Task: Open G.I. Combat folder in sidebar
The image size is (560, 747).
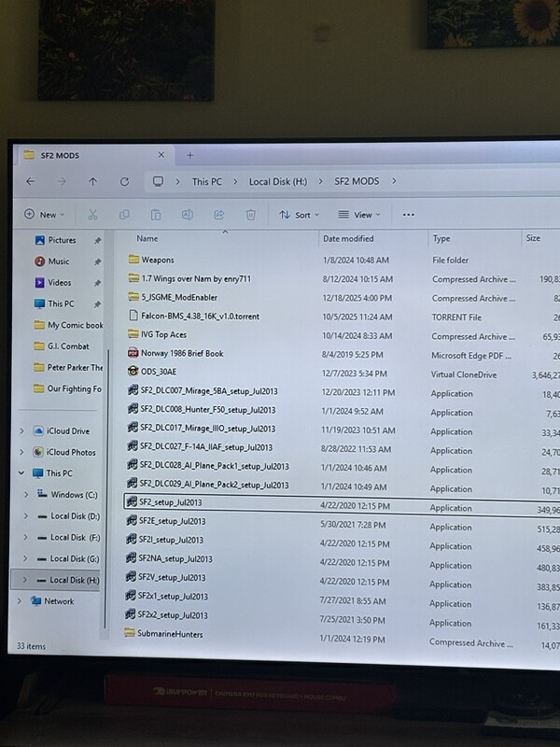Action: (x=62, y=346)
